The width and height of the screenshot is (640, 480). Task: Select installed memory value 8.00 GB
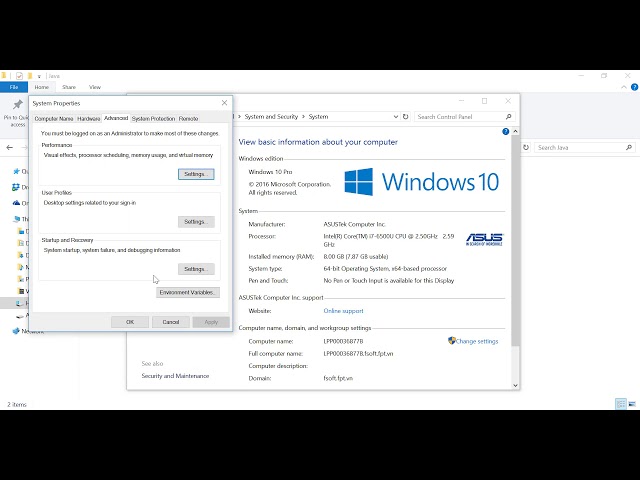click(x=356, y=257)
